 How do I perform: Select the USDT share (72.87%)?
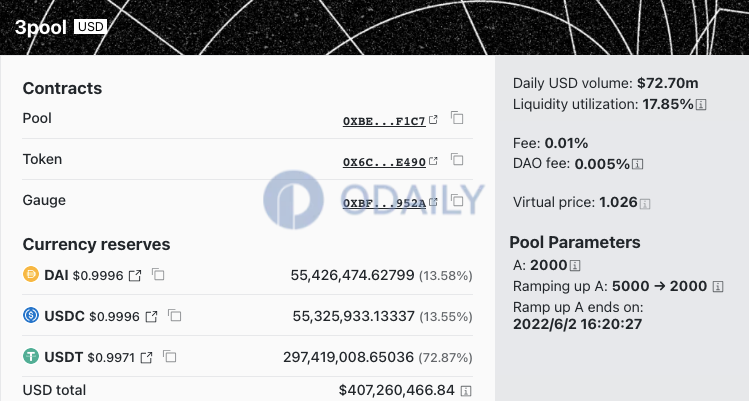(x=445, y=358)
